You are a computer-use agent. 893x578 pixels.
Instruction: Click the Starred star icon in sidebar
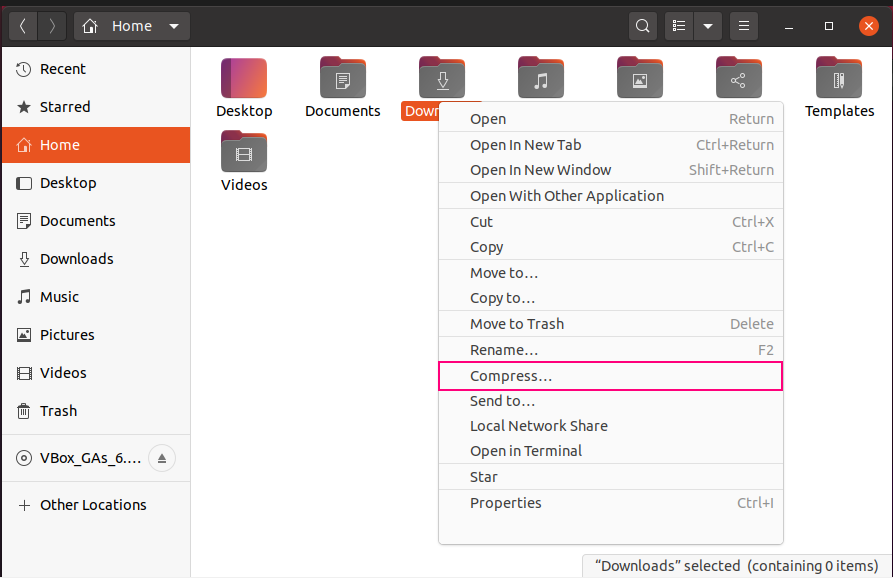[x=23, y=107]
